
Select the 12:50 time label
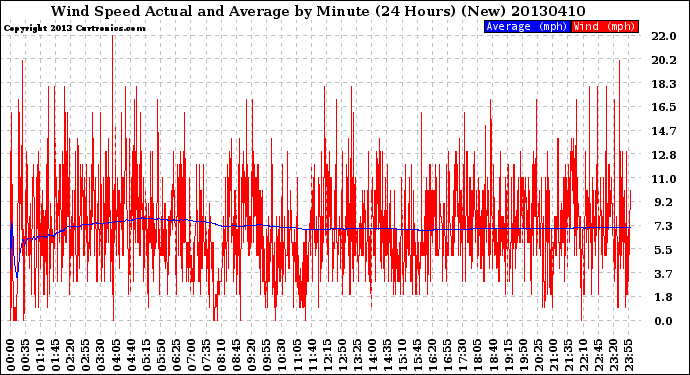(342, 355)
